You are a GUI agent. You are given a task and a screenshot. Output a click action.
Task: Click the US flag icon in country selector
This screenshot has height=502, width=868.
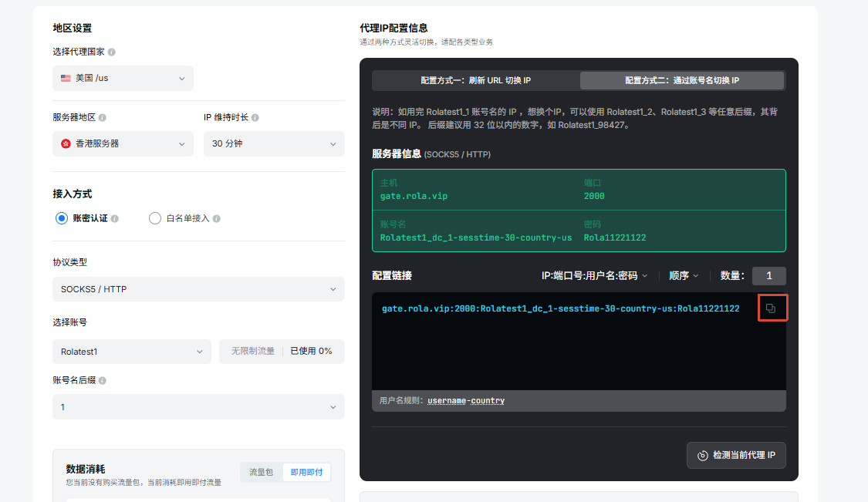click(66, 78)
